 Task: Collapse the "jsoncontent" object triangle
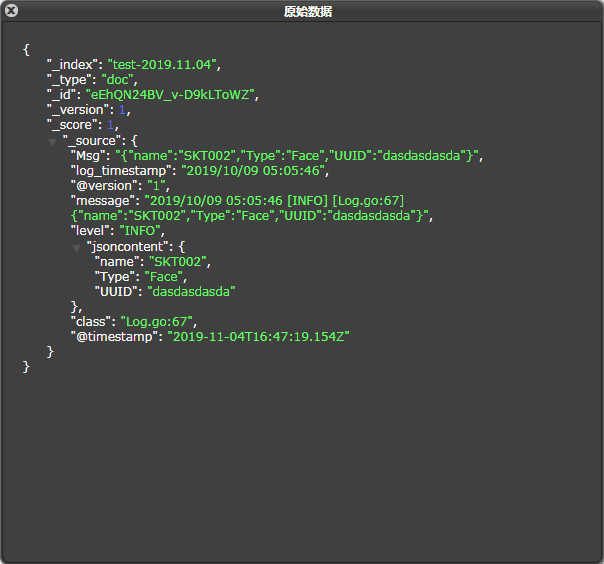(77, 248)
